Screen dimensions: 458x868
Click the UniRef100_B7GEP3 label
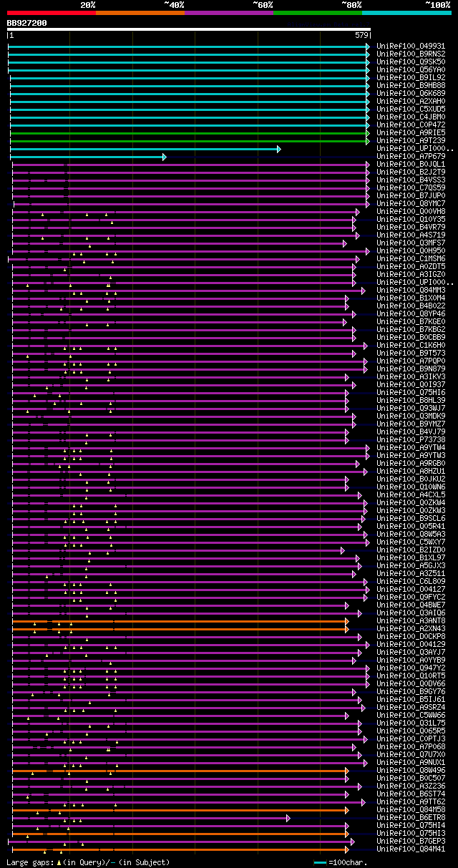coord(411,841)
